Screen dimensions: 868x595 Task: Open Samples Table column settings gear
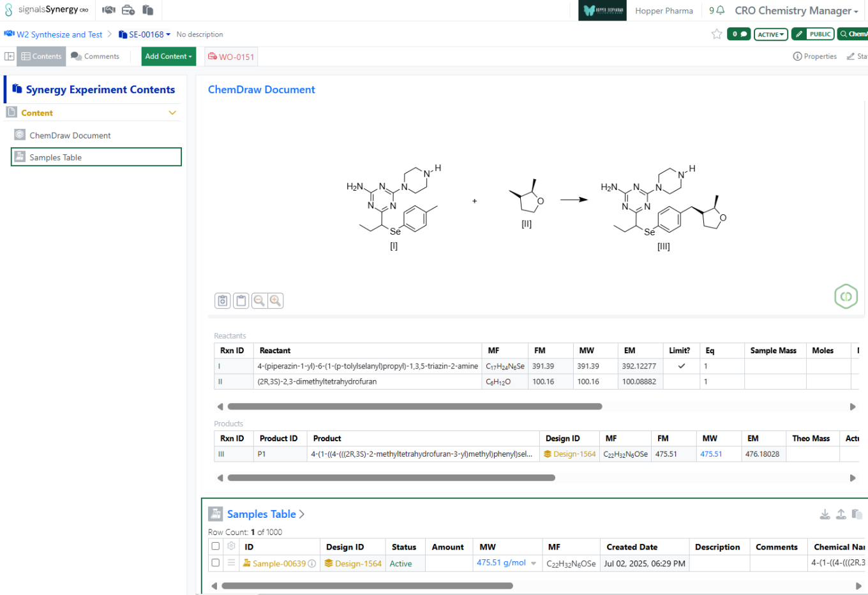231,547
